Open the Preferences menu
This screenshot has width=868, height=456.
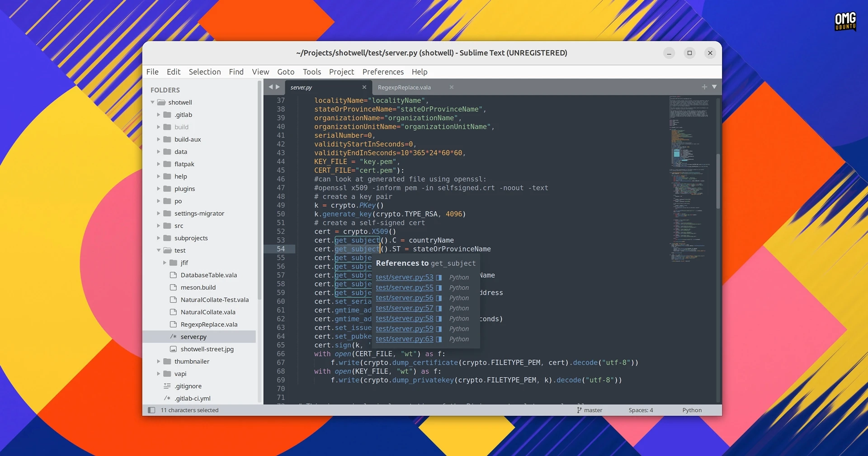click(x=383, y=72)
